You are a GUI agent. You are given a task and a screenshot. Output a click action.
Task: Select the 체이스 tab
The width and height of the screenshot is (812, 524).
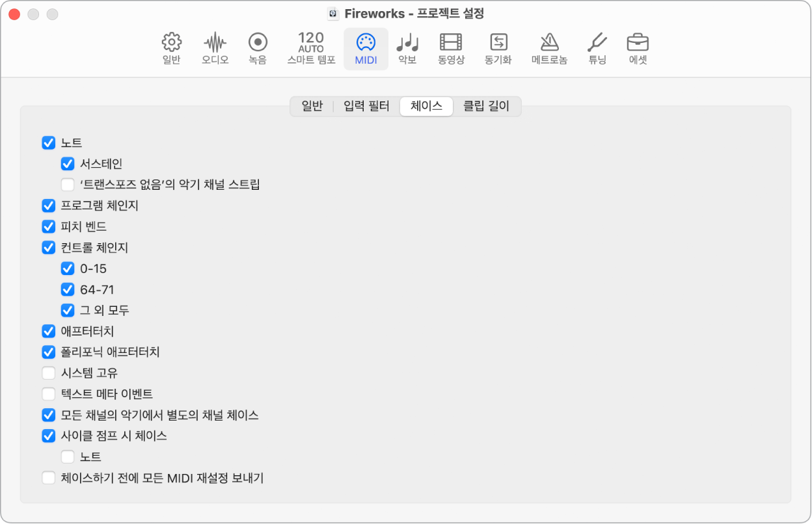pos(426,107)
